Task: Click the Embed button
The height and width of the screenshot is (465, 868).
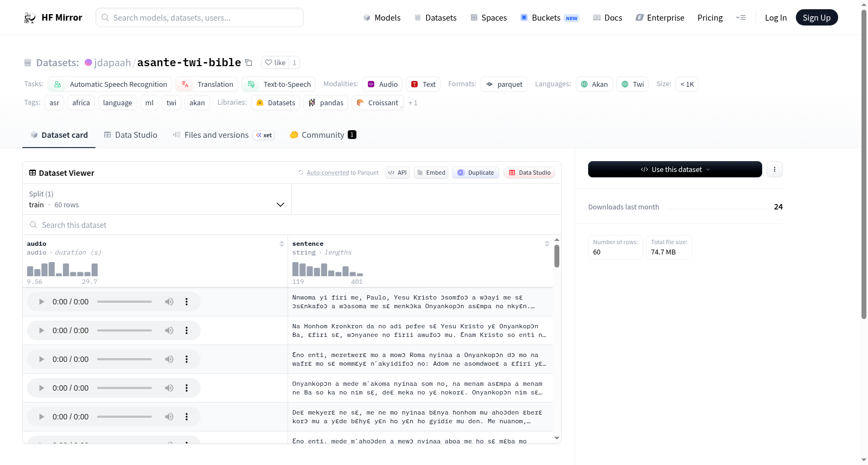Action: [431, 173]
